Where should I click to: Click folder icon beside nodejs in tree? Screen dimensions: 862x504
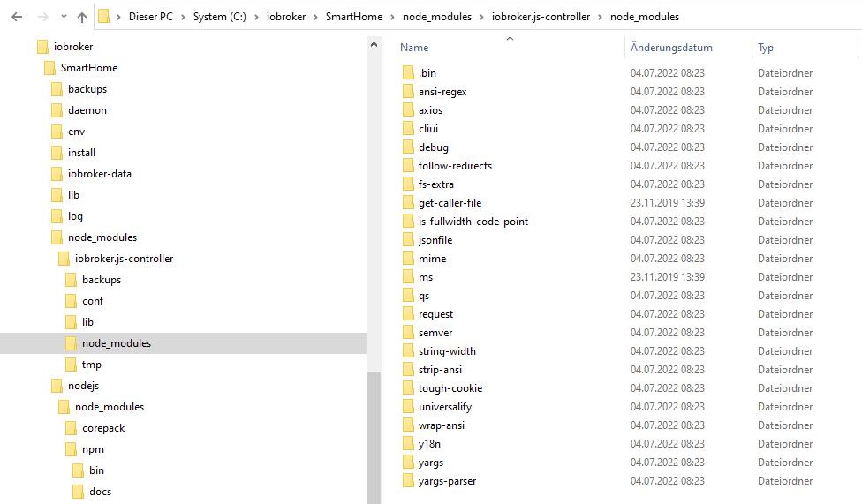click(x=57, y=386)
